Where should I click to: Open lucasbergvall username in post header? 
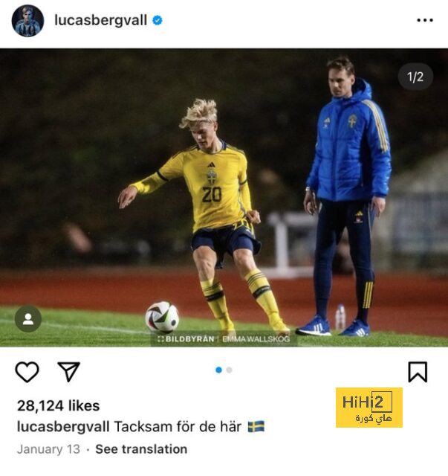(x=101, y=20)
